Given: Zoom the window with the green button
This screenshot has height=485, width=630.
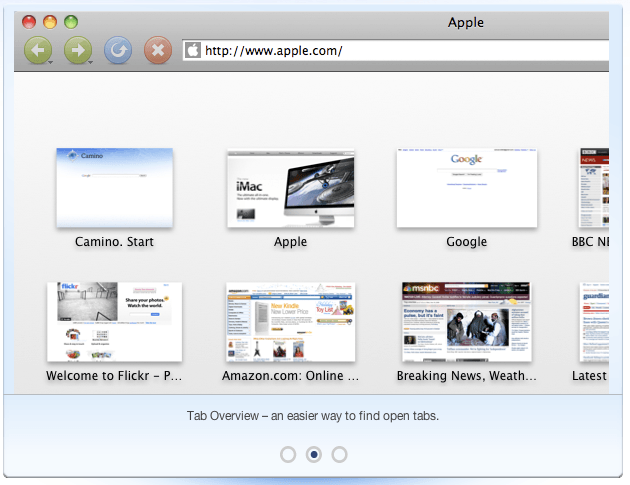Looking at the screenshot, I should 71,22.
